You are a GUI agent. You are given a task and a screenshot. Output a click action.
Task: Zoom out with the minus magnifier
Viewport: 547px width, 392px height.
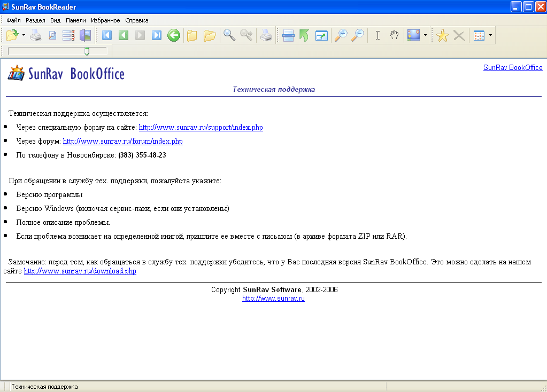[358, 35]
